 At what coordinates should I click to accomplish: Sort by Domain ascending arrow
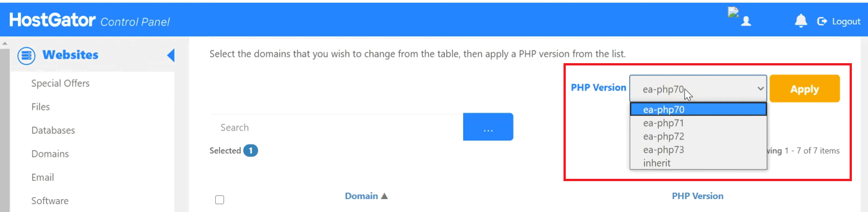pos(385,196)
